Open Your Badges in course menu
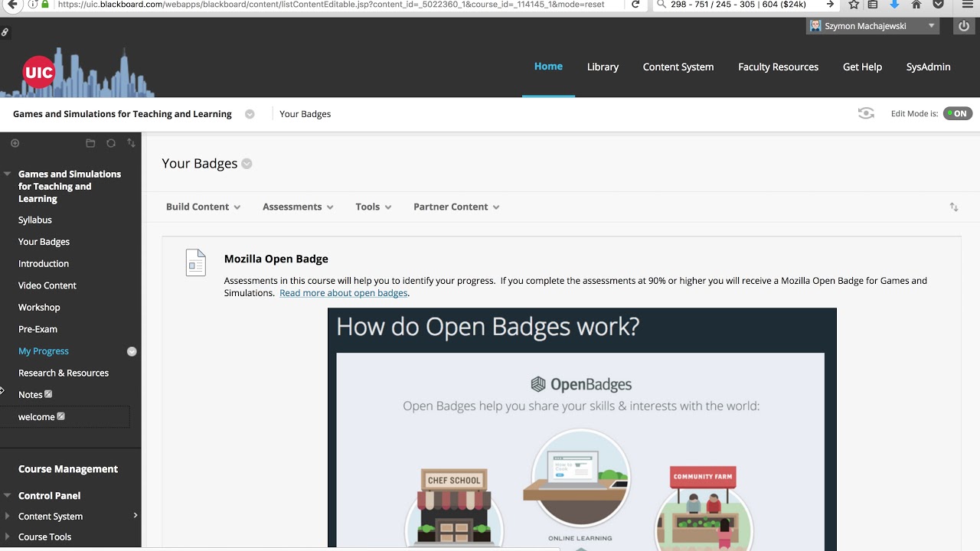This screenshot has width=980, height=551. 44,242
